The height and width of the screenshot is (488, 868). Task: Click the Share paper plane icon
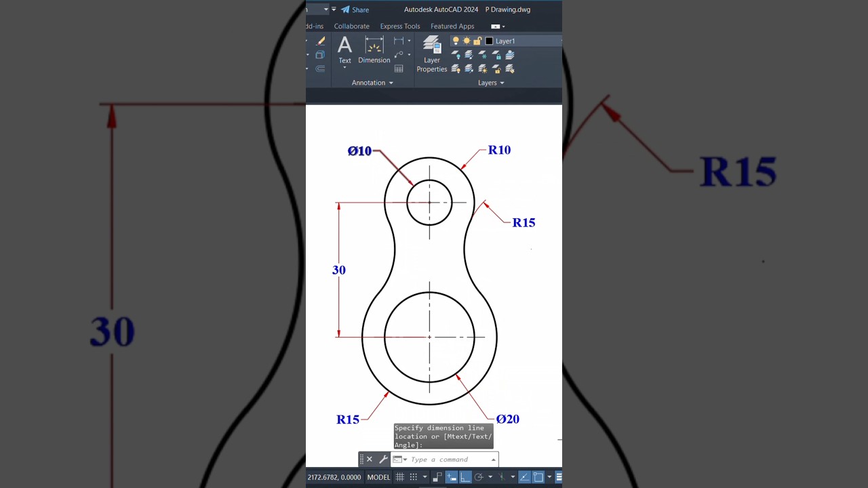coord(345,9)
